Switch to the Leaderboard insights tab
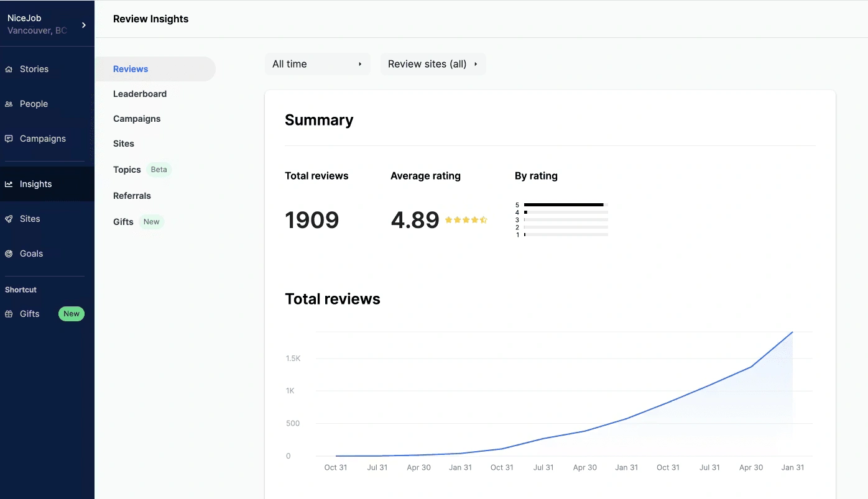 pyautogui.click(x=140, y=94)
